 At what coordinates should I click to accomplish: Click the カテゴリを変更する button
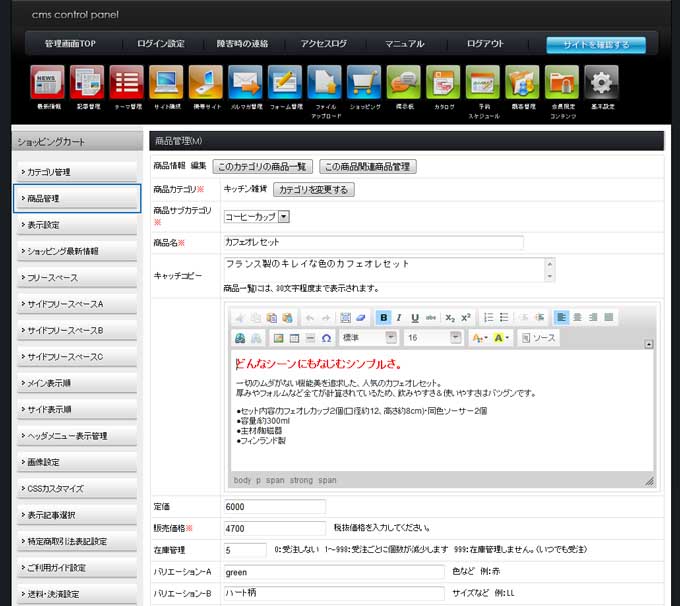click(313, 189)
